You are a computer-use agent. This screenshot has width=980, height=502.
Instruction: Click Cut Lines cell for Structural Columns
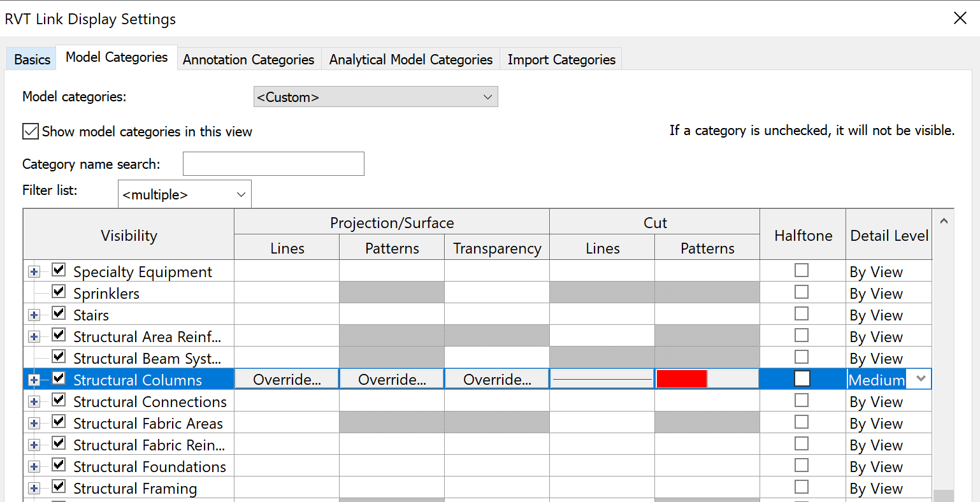click(602, 380)
